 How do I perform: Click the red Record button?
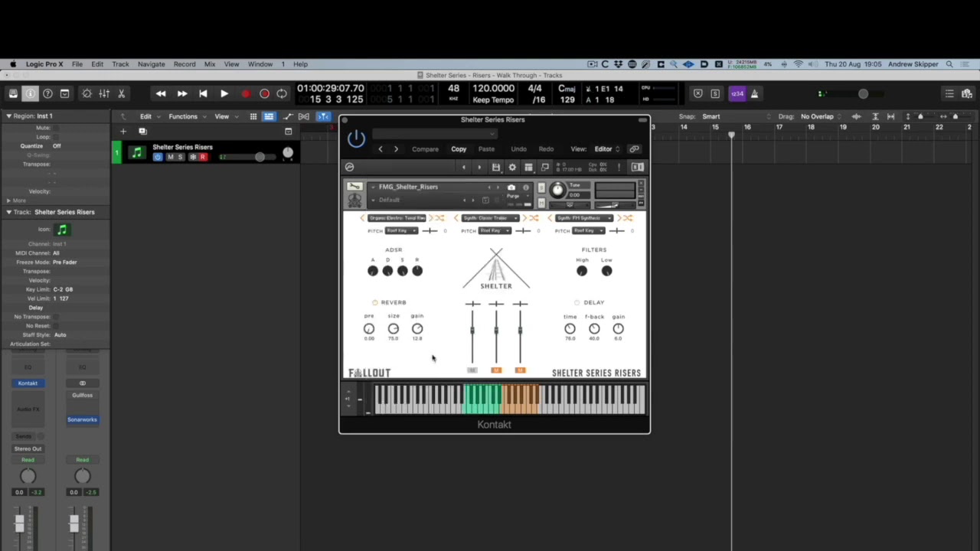tap(245, 93)
